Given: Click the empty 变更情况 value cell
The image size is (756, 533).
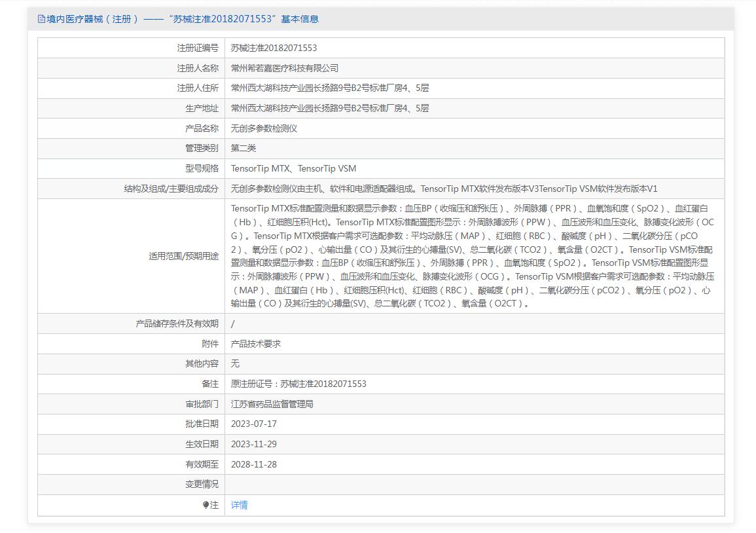Looking at the screenshot, I should point(475,485).
